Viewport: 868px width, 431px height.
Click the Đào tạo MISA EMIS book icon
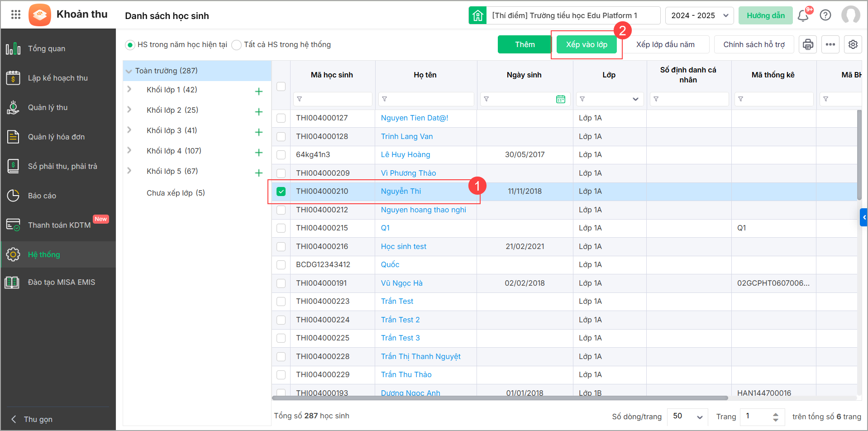coord(12,283)
